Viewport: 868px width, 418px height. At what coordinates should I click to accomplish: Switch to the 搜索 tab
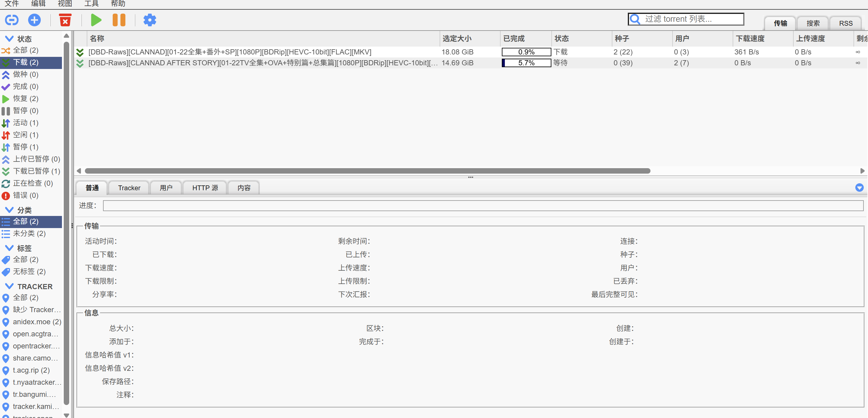click(x=813, y=23)
